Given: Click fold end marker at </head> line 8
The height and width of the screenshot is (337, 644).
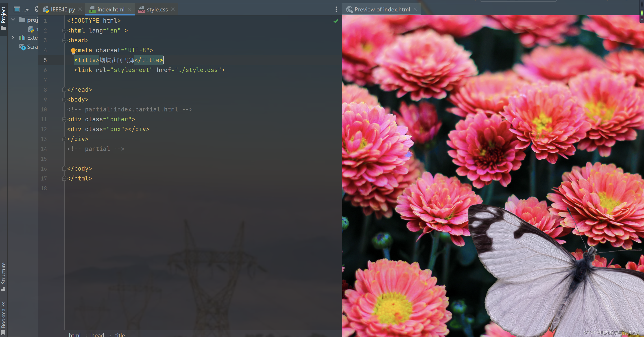Looking at the screenshot, I should point(64,90).
